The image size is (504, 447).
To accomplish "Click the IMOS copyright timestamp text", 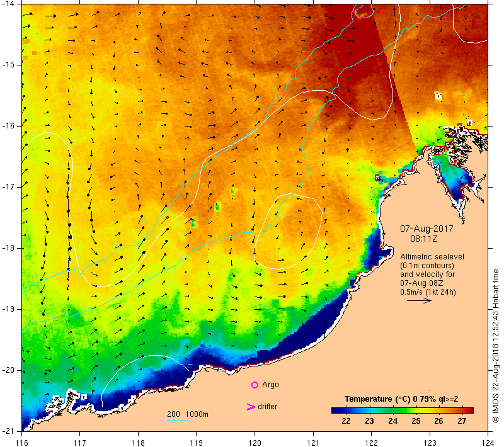I will 495,346.
